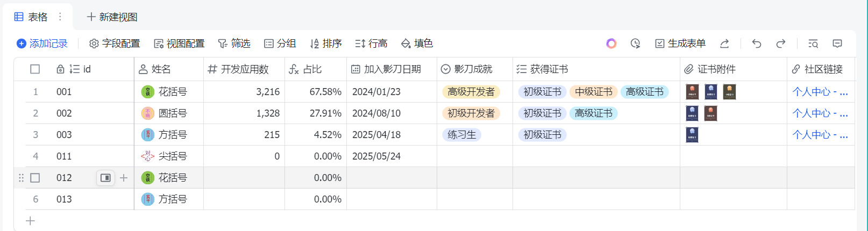Screen dimensions: 868x231
Task: Expand record 012 in side panel
Action: tap(105, 178)
